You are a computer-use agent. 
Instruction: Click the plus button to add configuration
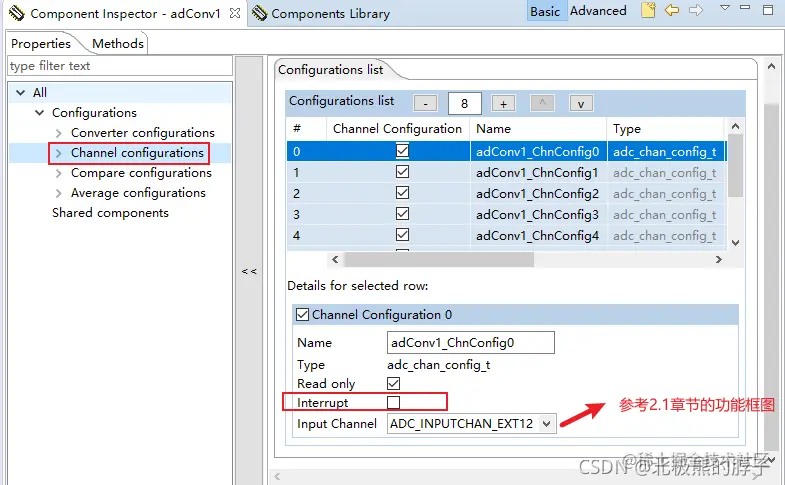point(503,104)
